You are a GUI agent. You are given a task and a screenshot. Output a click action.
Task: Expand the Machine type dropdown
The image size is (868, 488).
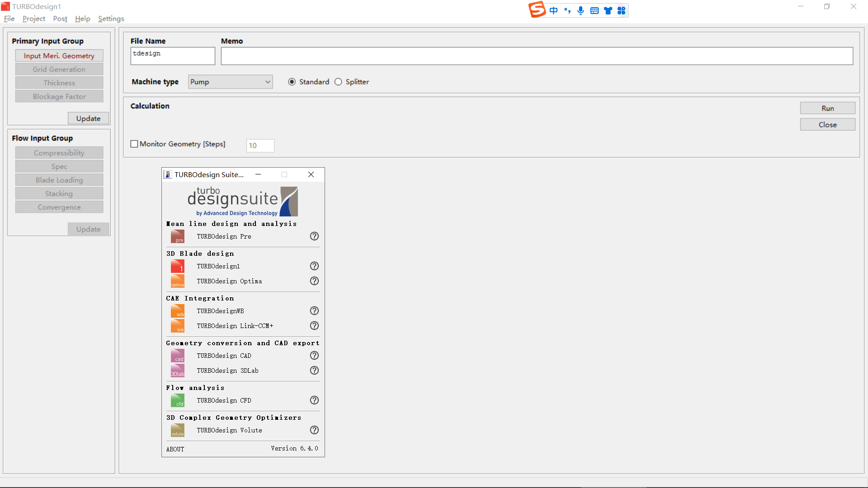[x=230, y=82]
